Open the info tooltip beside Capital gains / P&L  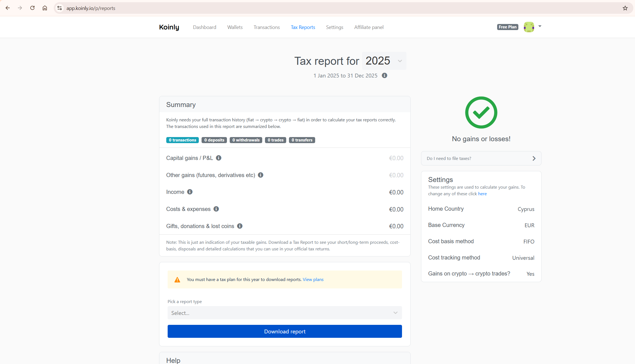[219, 158]
